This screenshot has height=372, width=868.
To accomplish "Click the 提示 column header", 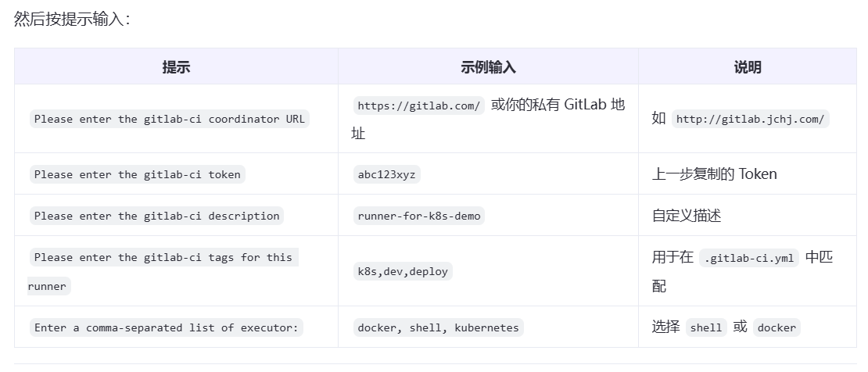I will pos(176,67).
